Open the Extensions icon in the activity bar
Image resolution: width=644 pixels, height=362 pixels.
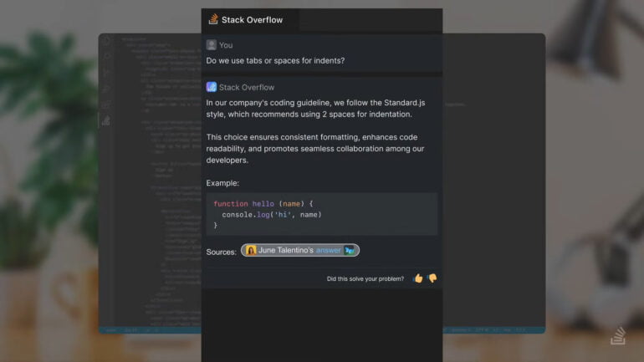(106, 105)
